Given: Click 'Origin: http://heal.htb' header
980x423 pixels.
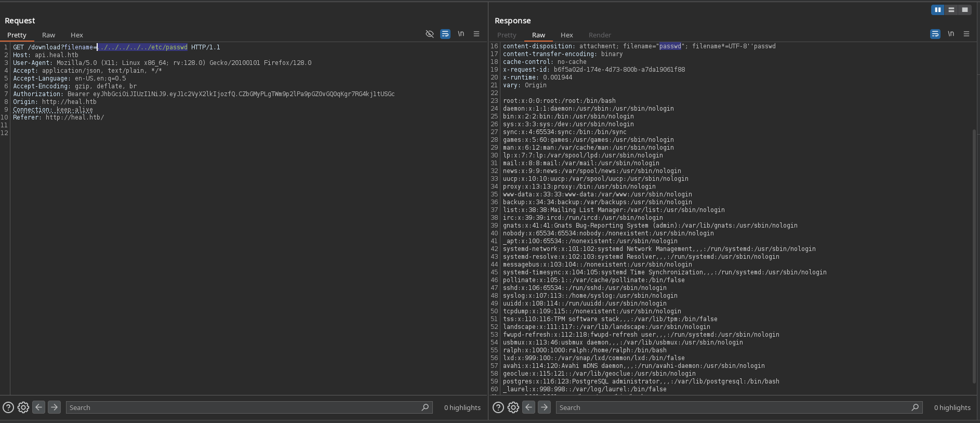Looking at the screenshot, I should click(55, 102).
